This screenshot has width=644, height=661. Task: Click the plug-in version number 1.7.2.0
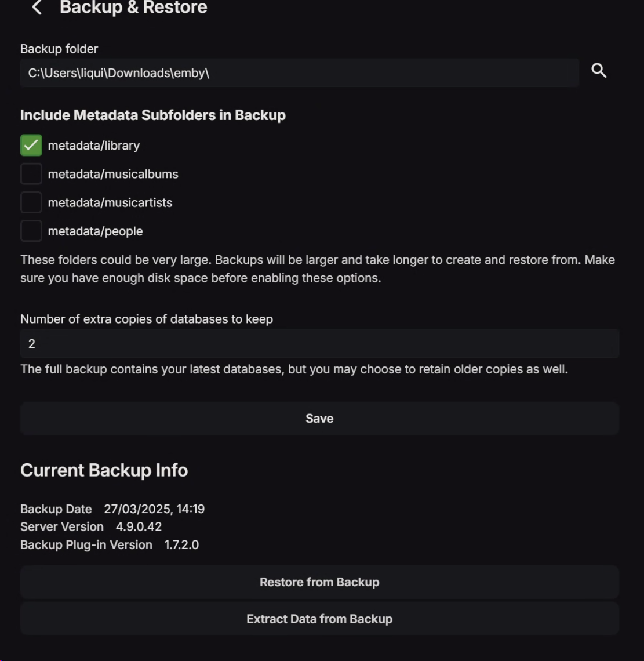coord(181,545)
